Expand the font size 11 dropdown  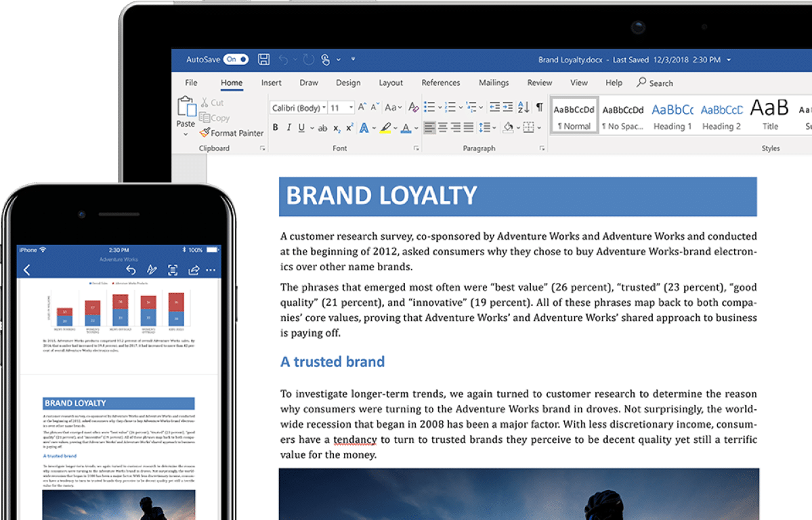(x=351, y=108)
